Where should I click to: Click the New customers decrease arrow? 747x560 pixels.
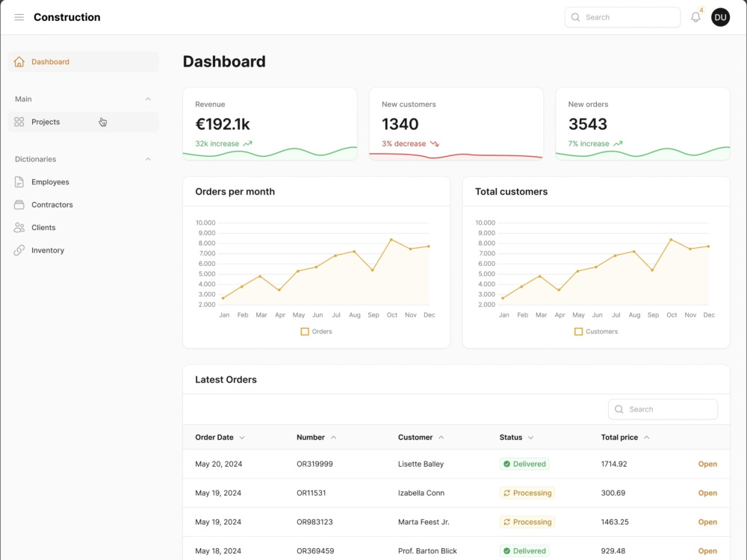[x=435, y=143]
